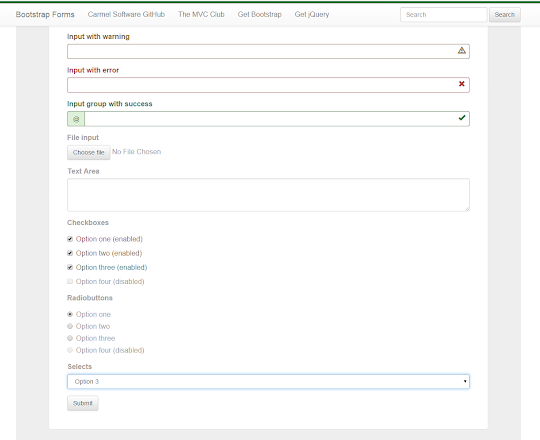Select the Option one radio button
Screen dimensions: 540x440
(x=70, y=314)
